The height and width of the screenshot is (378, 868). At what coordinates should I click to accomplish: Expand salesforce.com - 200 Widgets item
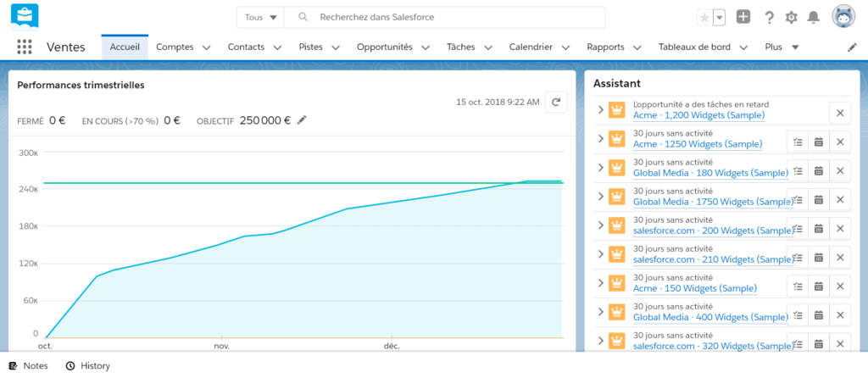tap(600, 225)
